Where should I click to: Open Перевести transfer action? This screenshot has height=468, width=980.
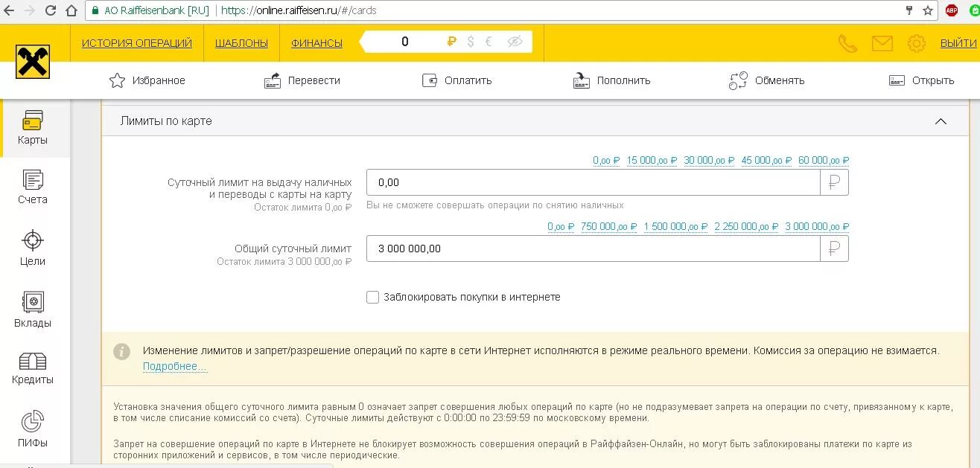tap(302, 80)
